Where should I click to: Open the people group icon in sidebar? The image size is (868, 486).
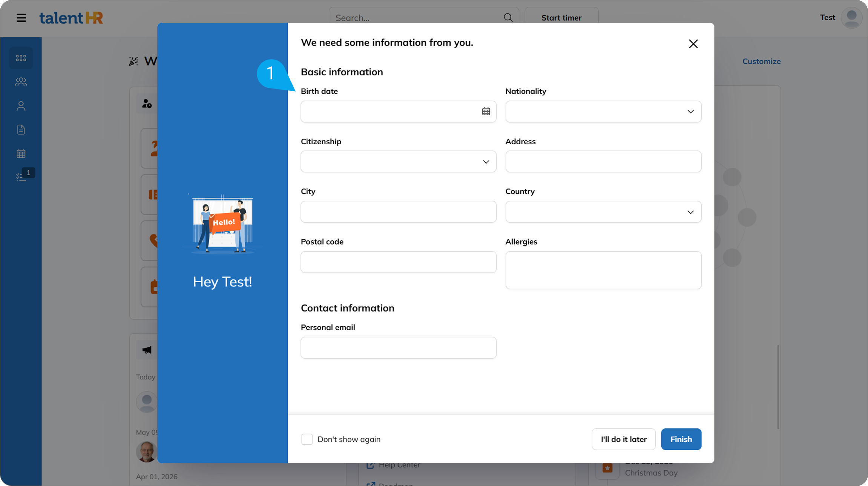[21, 82]
